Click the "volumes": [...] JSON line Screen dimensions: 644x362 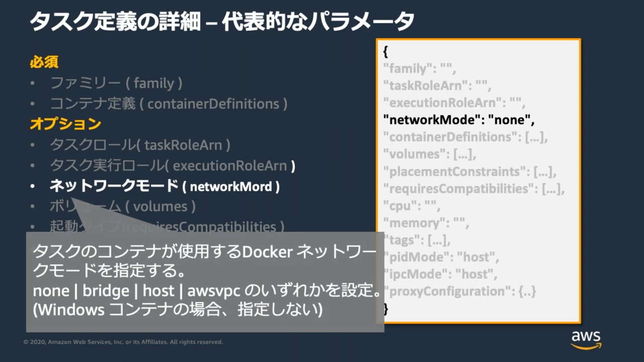(430, 154)
